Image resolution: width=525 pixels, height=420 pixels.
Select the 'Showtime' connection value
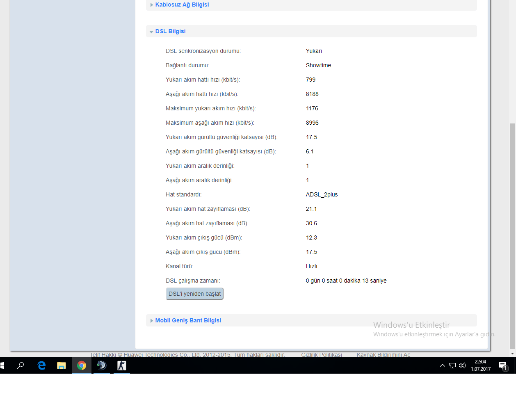pos(318,65)
